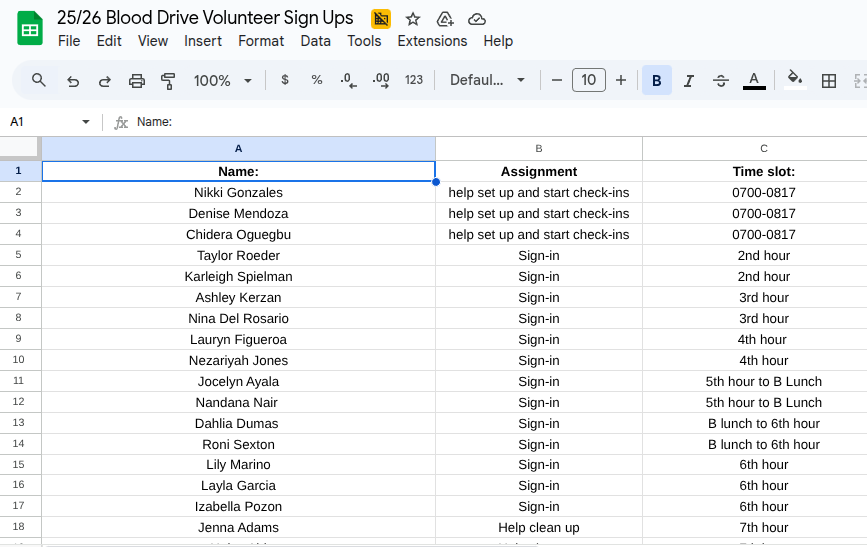Check the cloud save status icon
This screenshot has width=867, height=547.
click(x=477, y=19)
